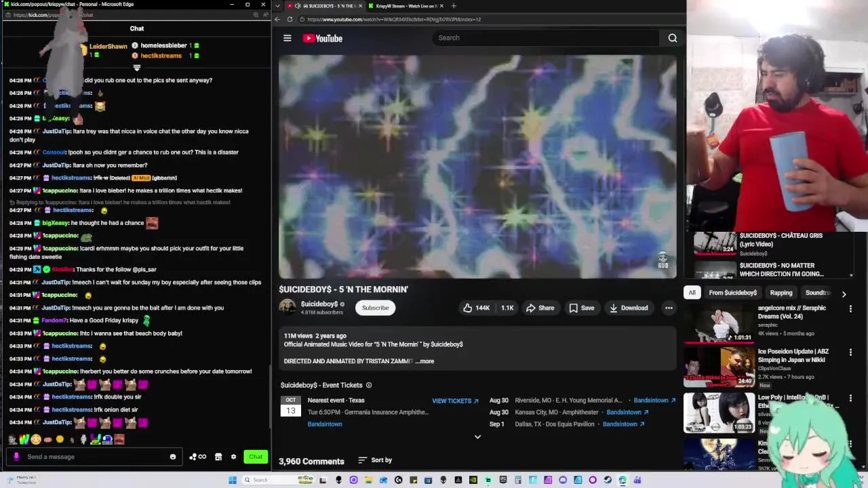Screen dimensions: 868x488
Task: Click the YouTube search magnifier button
Action: click(x=672, y=38)
